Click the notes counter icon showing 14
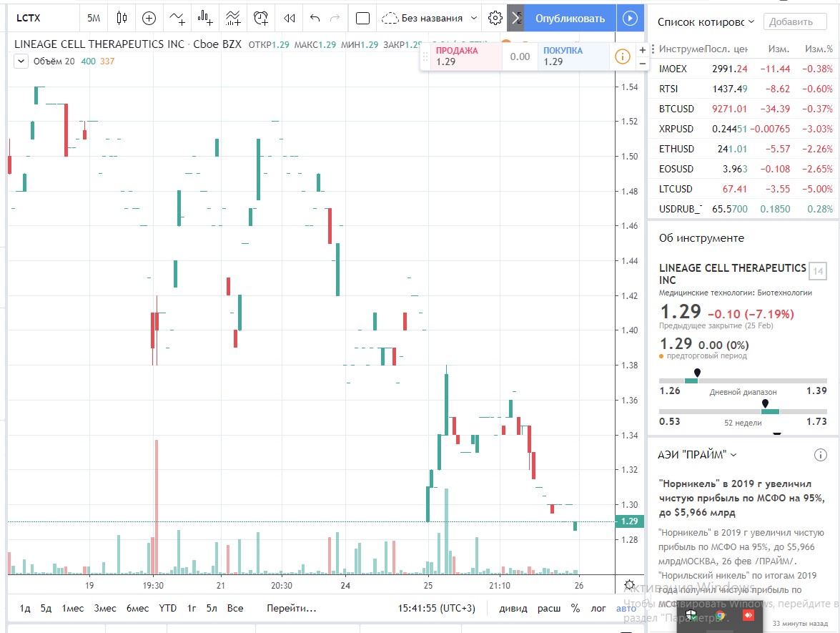The width and height of the screenshot is (840, 633). 818,271
